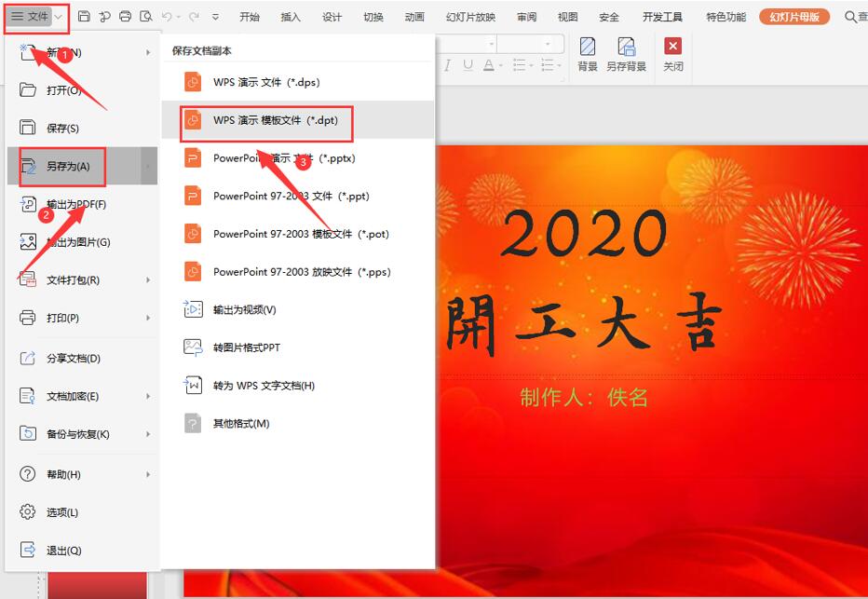This screenshot has width=868, height=599.
Task: Click 转为 WPS 文字文档(H) option
Action: tap(298, 386)
